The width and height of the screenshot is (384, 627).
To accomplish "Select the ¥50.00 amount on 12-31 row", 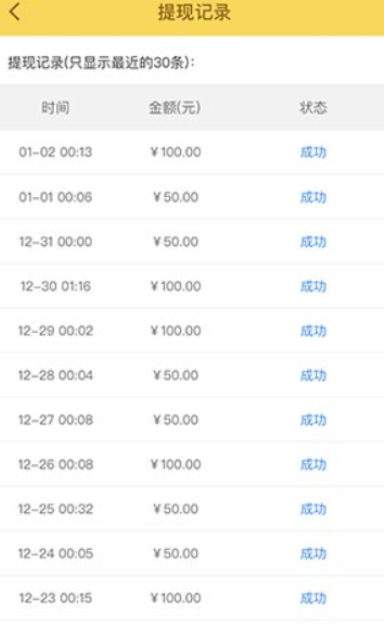I will (x=176, y=242).
